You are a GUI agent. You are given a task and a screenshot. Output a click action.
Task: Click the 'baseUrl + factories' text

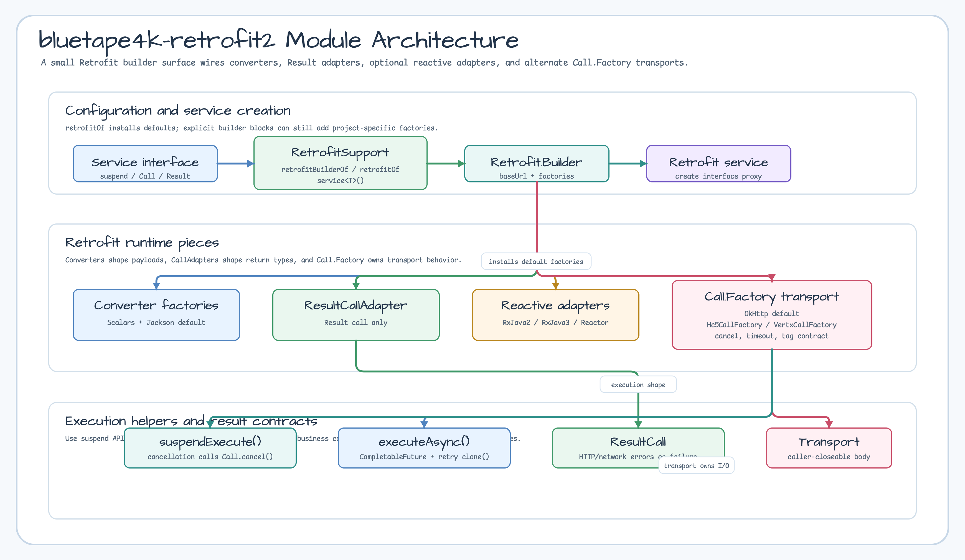537,176
